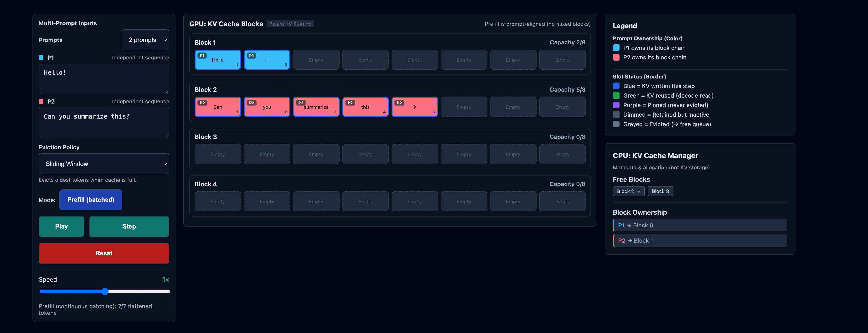868x333 pixels.
Task: Click inside the P2 prompt text area
Action: pos(104,123)
